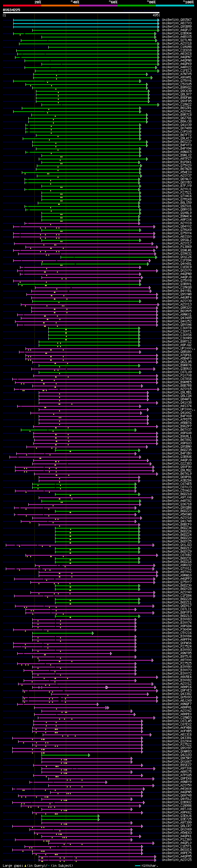
Task: Click the purple alignment bar for UniRef100_A2SY15
Action: pos(86,389)
